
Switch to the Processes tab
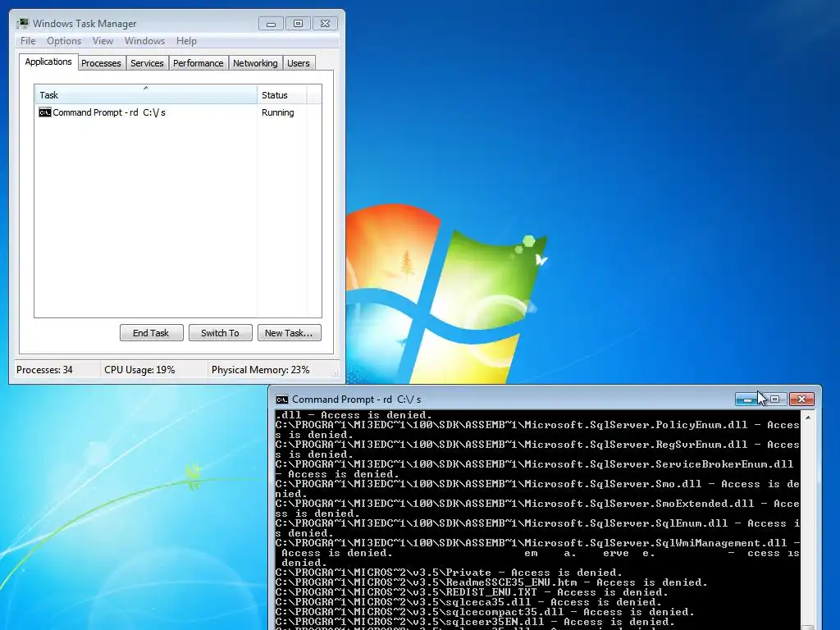tap(101, 63)
